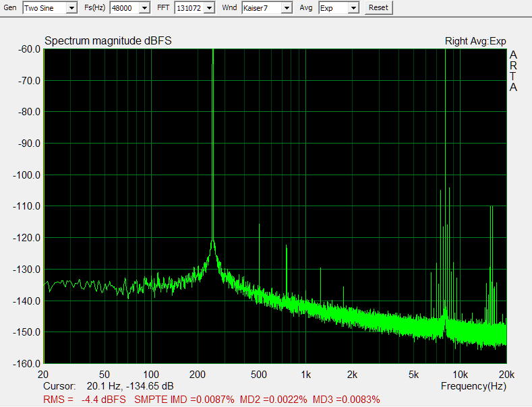This screenshot has width=532, height=407.
Task: Open the Fs(Hz) sampling rate dropdown
Action: (x=130, y=8)
